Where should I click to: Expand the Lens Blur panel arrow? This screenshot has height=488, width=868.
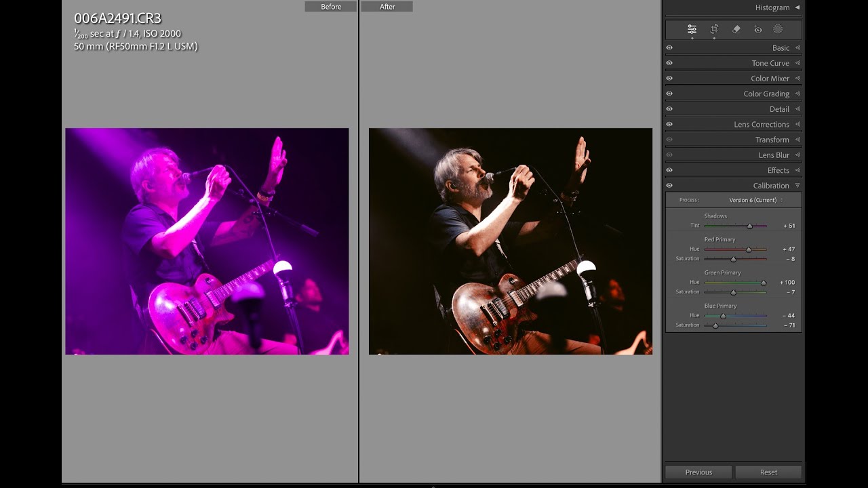797,155
